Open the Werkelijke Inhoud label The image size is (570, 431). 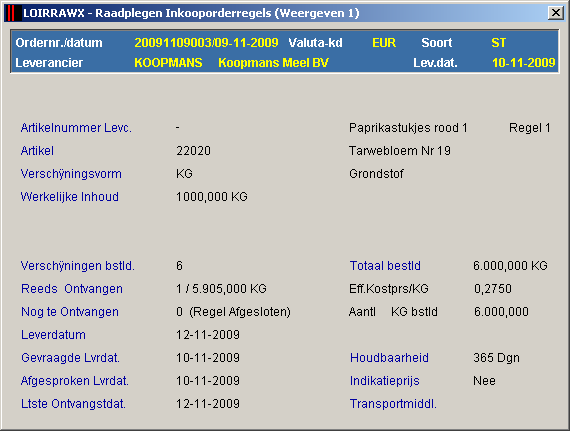[69, 197]
